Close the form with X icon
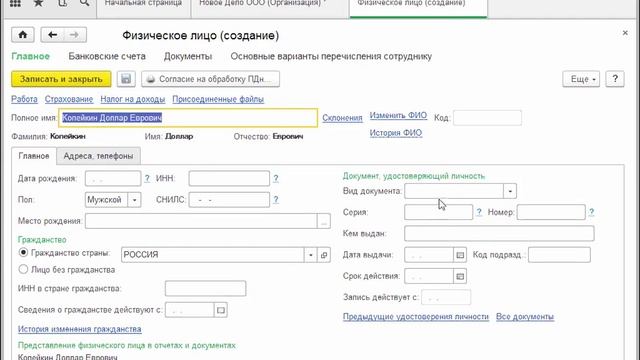 coord(625,33)
